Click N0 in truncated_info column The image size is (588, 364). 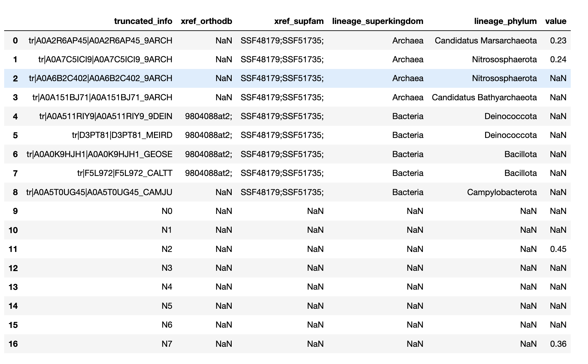(x=167, y=211)
